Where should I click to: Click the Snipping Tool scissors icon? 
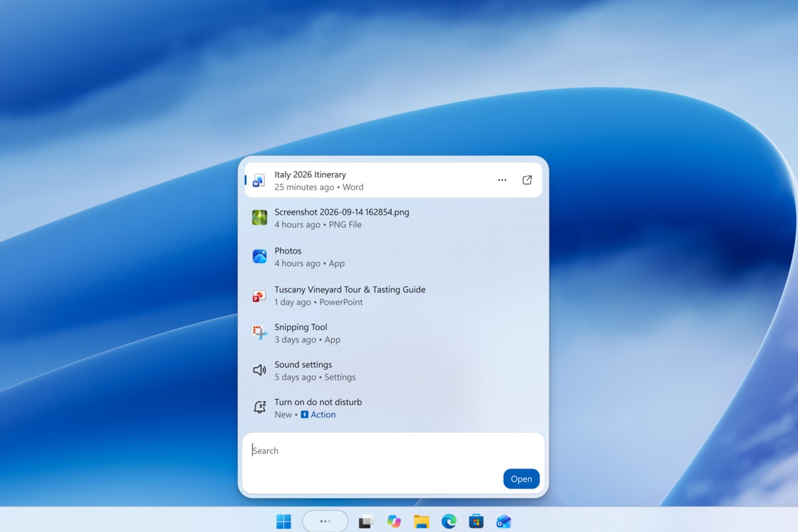point(259,332)
